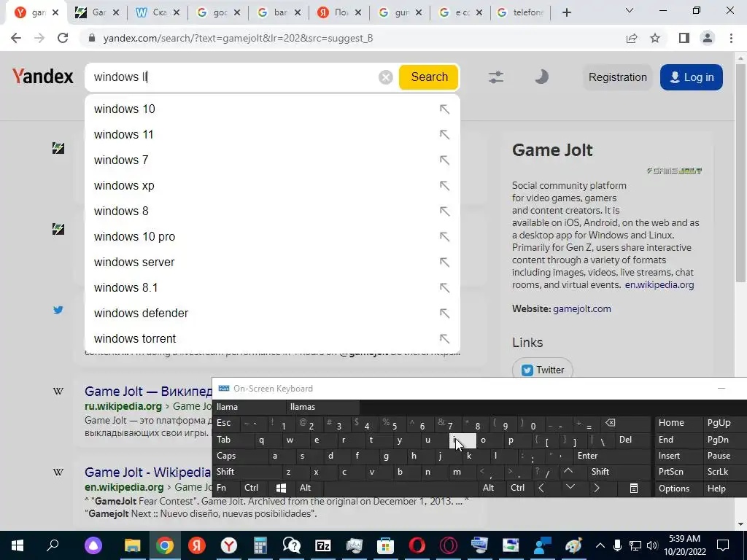Click the Yandex logo
The image size is (747, 560).
click(x=42, y=77)
